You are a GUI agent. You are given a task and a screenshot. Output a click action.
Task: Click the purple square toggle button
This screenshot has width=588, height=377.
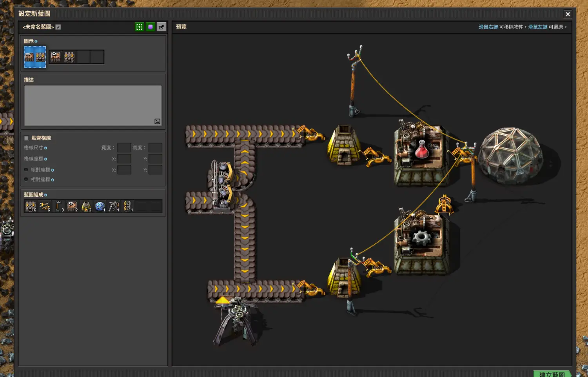click(150, 27)
